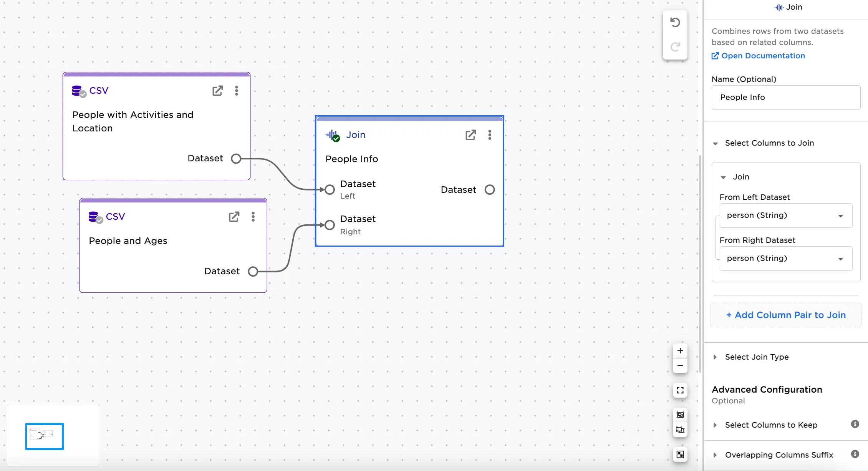Open the People with Activities CSV node externally

tap(218, 91)
